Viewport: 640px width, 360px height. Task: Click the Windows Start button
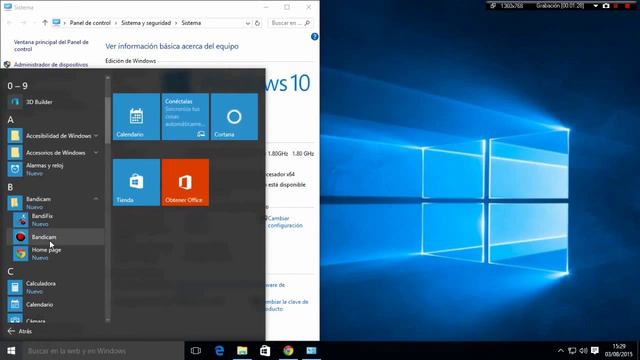tap(11, 351)
